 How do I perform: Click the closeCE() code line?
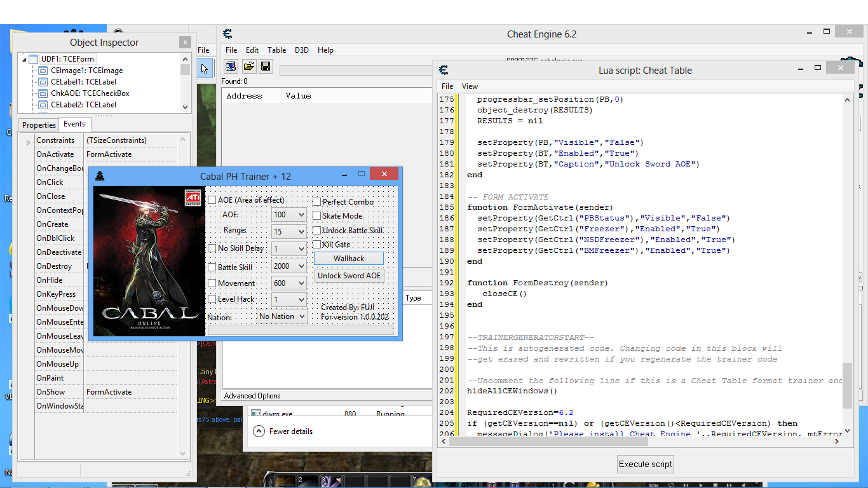point(505,294)
